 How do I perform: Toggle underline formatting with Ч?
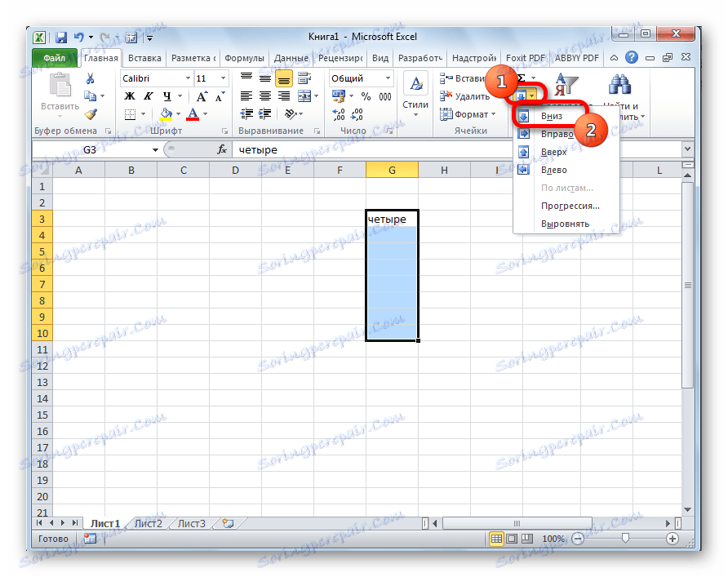[x=168, y=95]
